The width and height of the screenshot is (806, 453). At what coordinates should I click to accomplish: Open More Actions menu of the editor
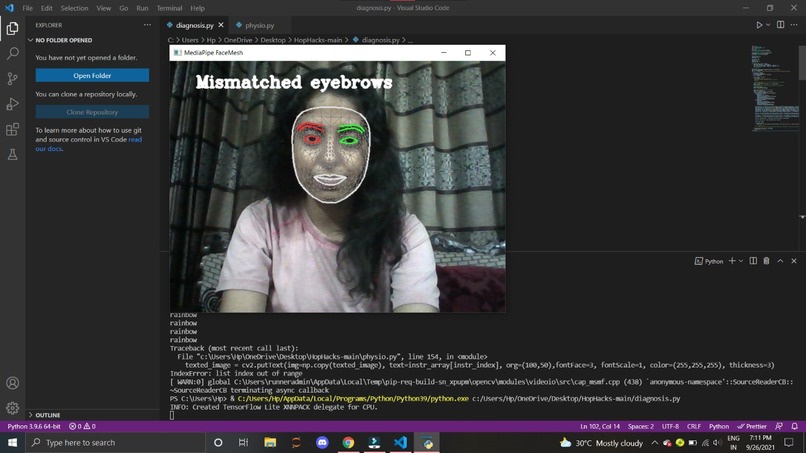[x=794, y=25]
